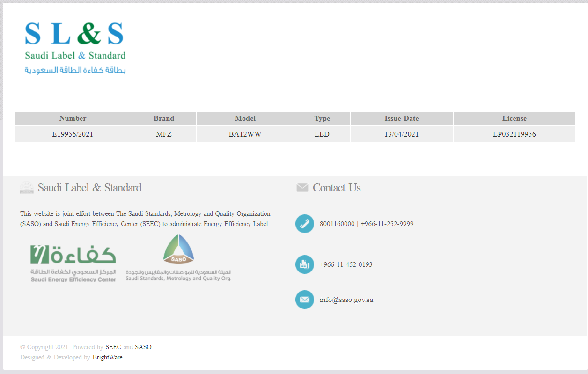
Task: Open the SEEC link in footer
Action: 113,347
